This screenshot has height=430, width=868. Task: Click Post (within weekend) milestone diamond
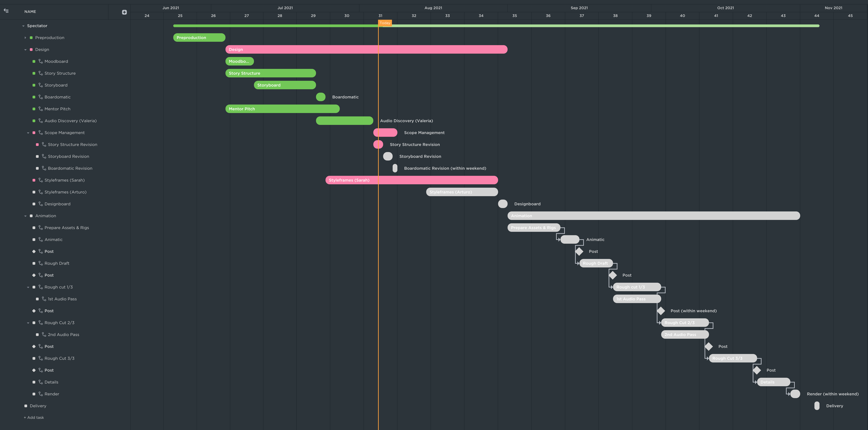click(661, 311)
